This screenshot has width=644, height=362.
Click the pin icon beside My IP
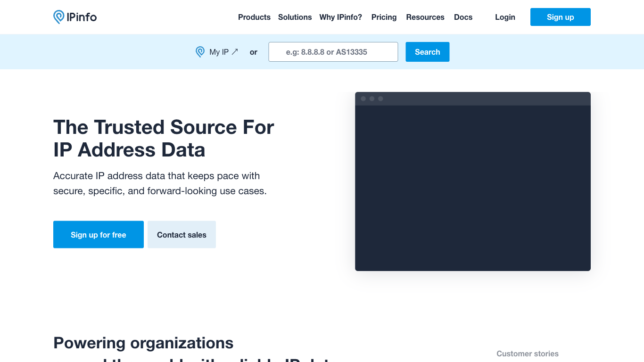click(x=200, y=52)
